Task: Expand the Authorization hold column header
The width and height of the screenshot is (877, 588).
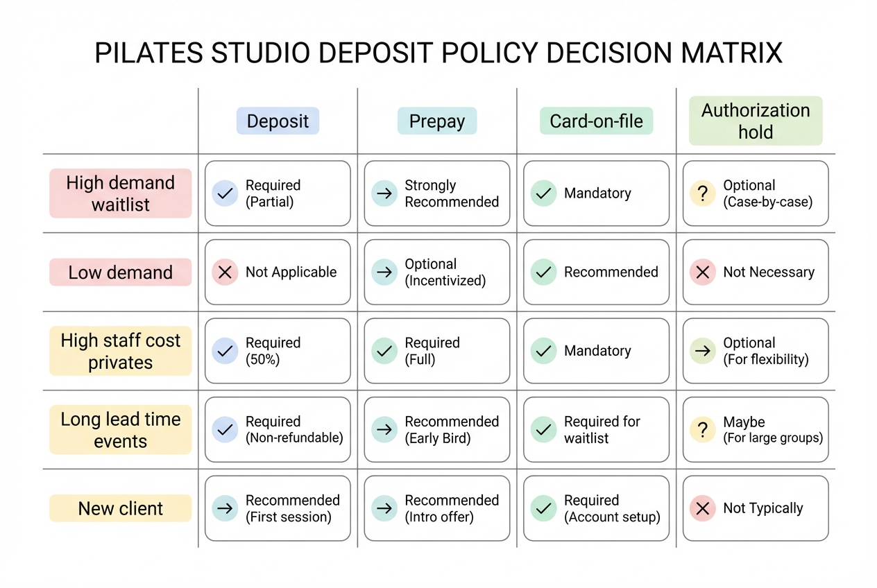Action: (x=756, y=121)
